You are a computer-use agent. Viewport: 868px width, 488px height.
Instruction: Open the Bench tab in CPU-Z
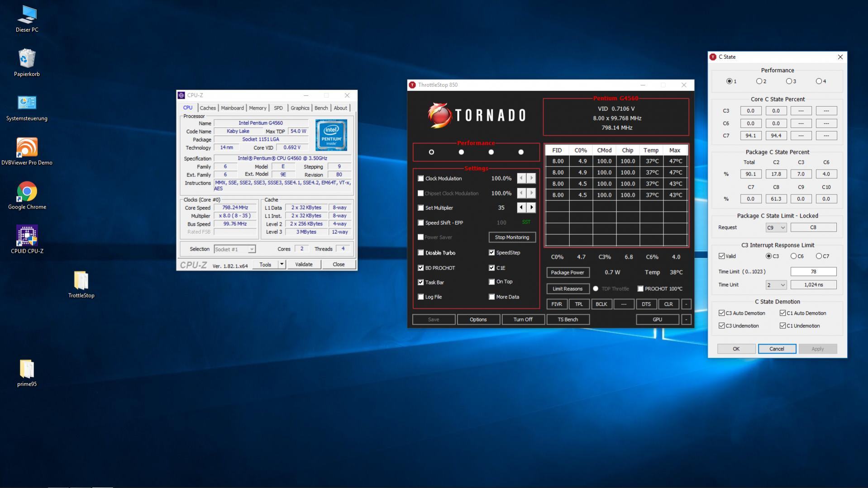pos(321,108)
